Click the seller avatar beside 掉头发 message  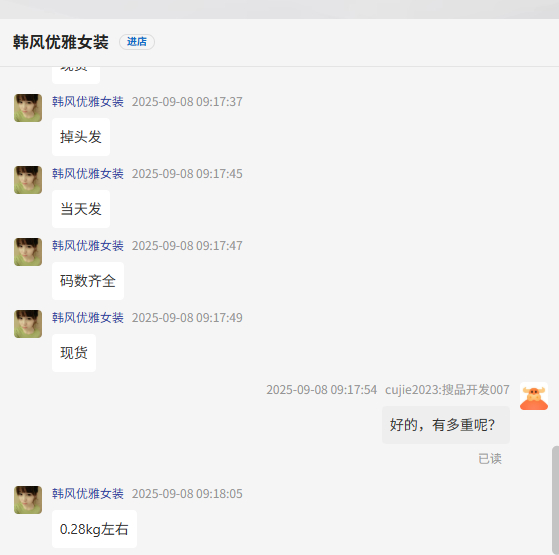click(x=28, y=108)
